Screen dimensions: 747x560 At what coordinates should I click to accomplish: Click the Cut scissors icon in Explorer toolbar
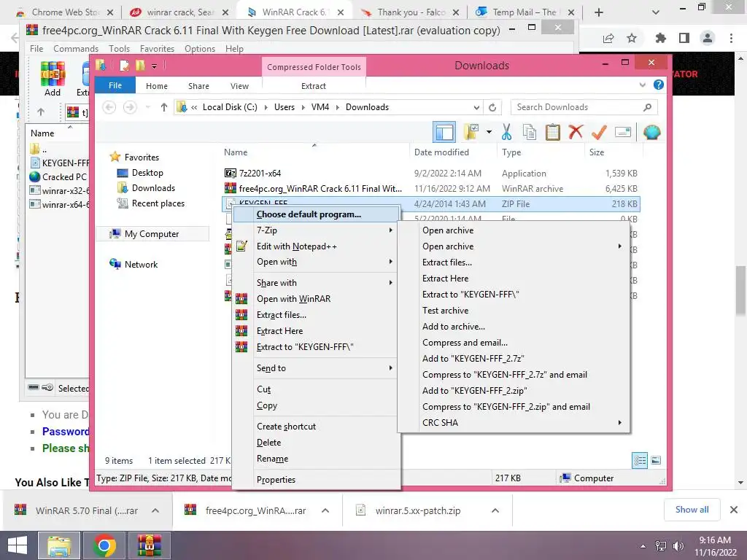[506, 132]
